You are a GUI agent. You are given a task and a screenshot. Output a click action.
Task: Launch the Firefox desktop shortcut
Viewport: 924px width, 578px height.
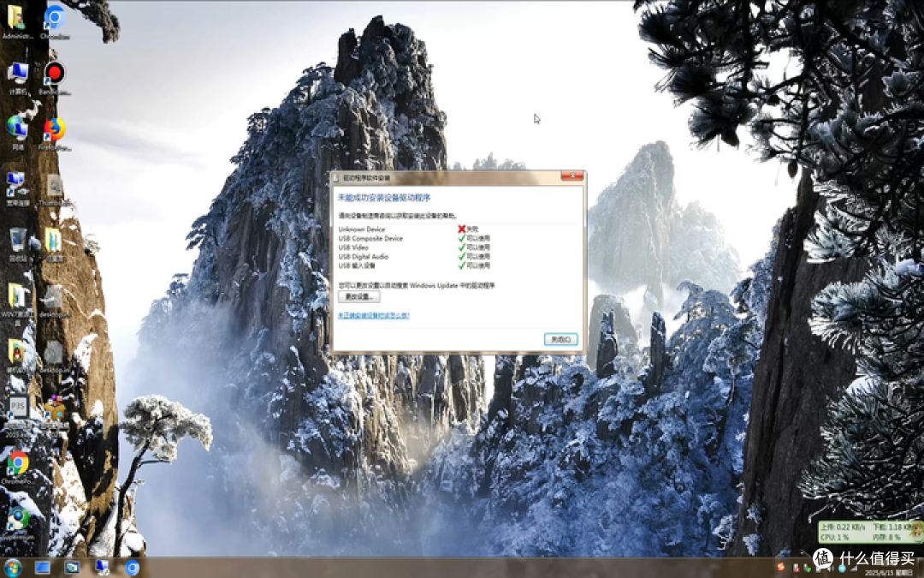click(54, 132)
